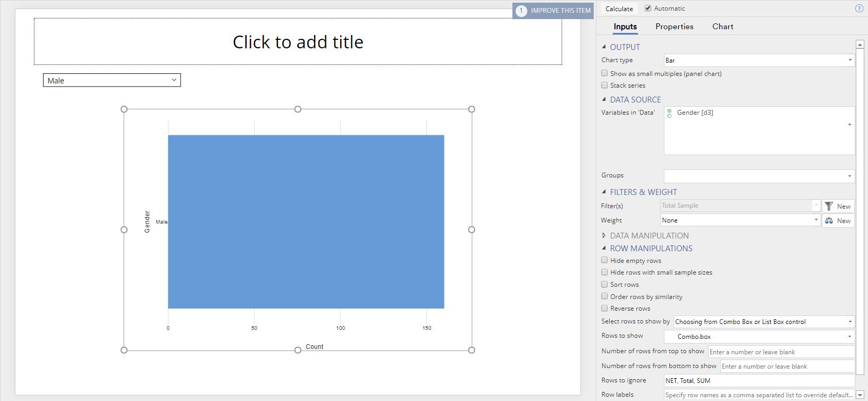The height and width of the screenshot is (401, 868).
Task: Toggle the Automatic checkbox
Action: click(648, 8)
